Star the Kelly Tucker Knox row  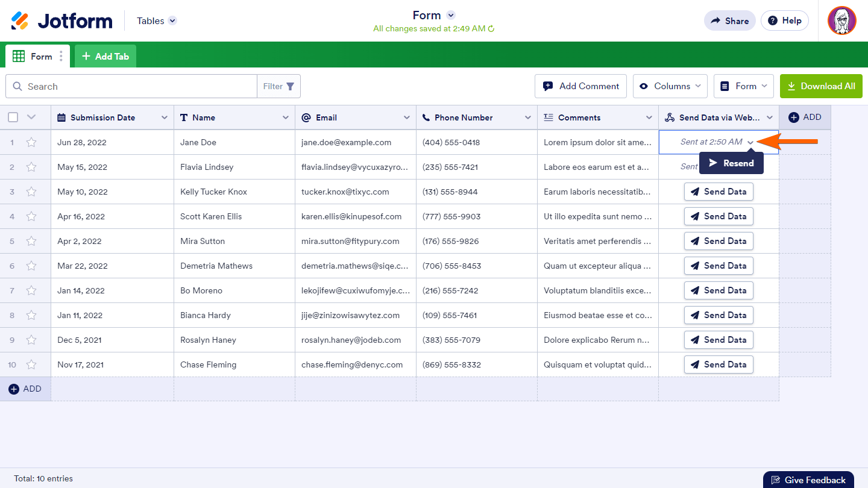(x=31, y=192)
